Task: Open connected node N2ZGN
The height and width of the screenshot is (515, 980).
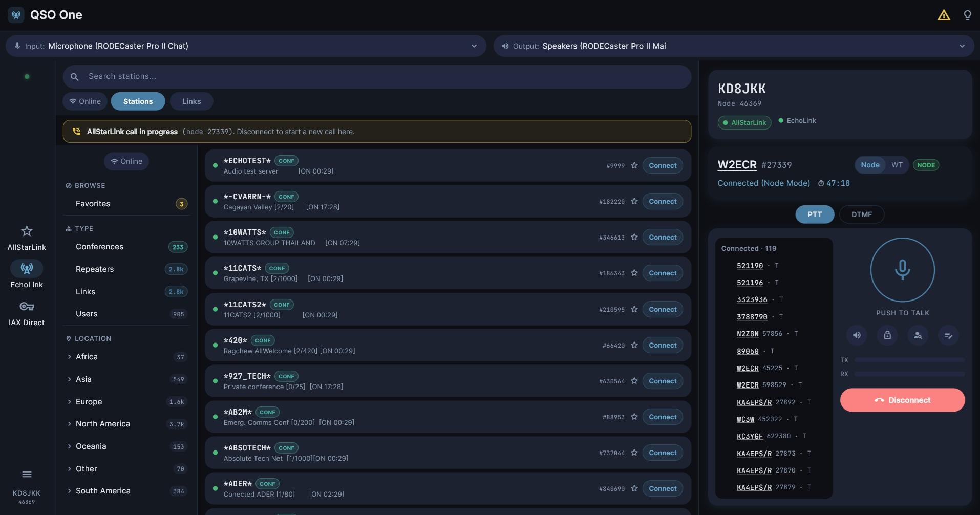Action: [x=748, y=334]
